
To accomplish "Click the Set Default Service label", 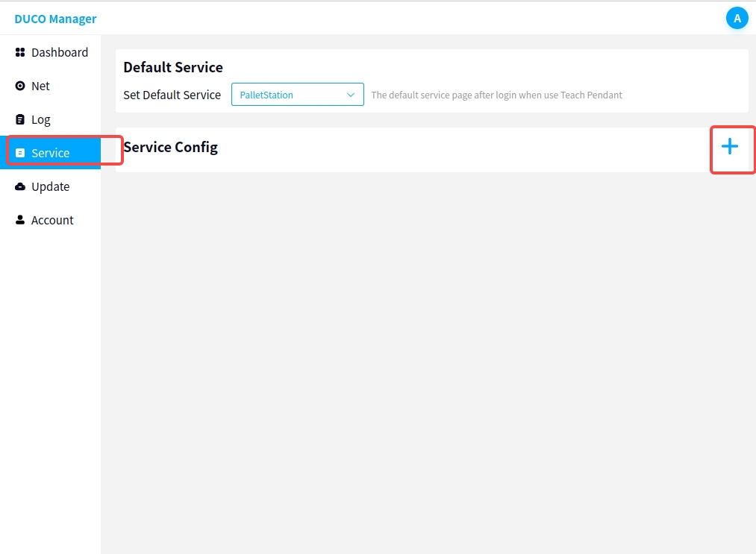I will click(x=172, y=95).
